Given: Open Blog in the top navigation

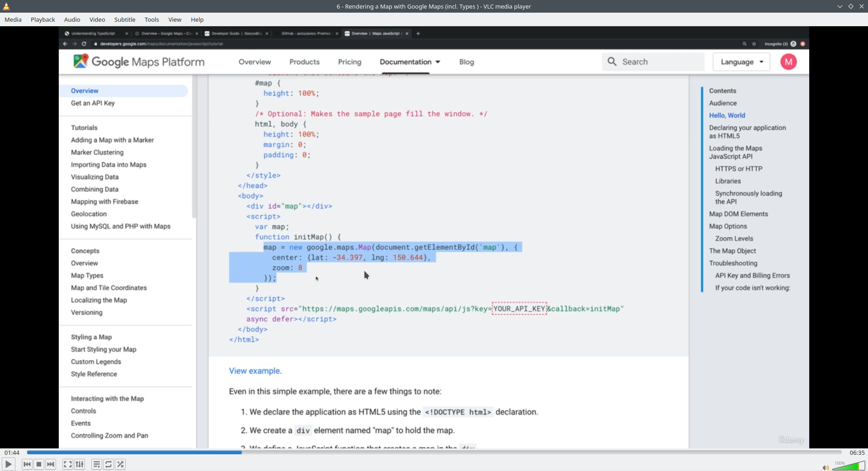Looking at the screenshot, I should [x=467, y=62].
